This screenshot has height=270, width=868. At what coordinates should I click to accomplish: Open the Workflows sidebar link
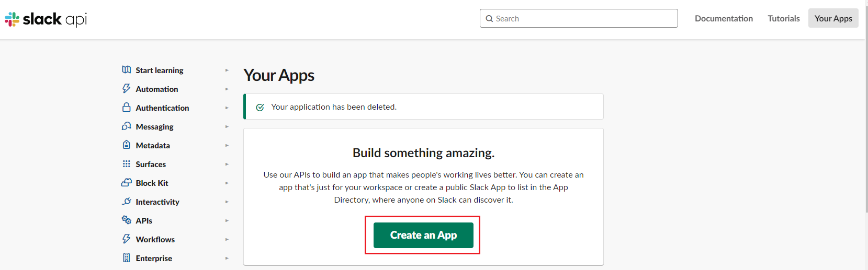[155, 239]
